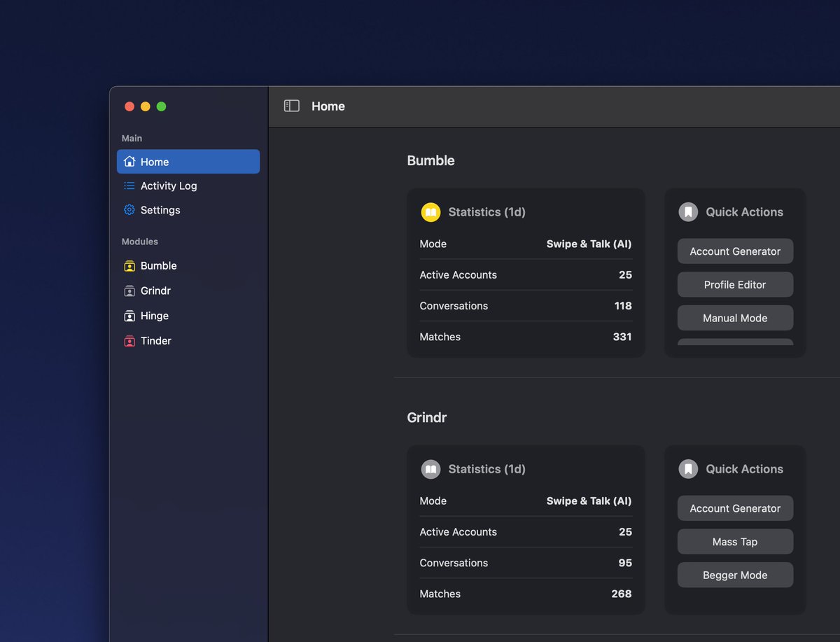Viewport: 840px width, 642px height.
Task: Open Settings from the sidebar
Action: pos(188,210)
